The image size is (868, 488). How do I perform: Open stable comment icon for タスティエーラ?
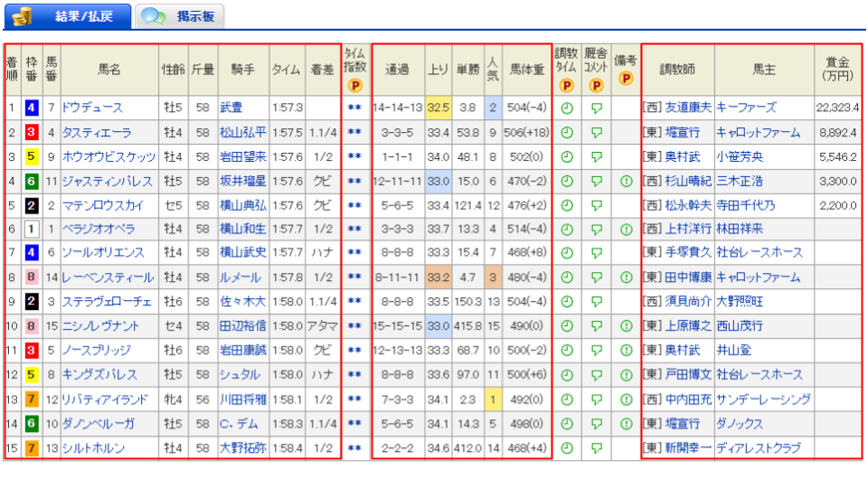click(x=596, y=132)
